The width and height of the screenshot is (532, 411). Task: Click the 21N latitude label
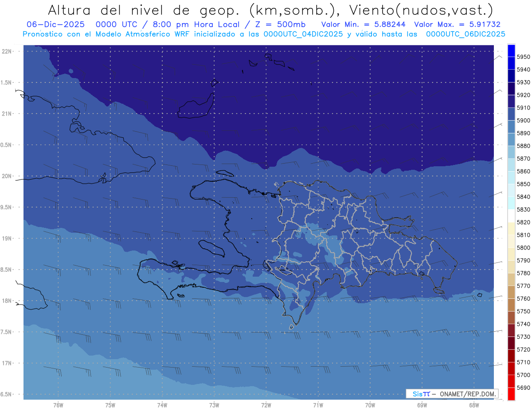(x=6, y=114)
